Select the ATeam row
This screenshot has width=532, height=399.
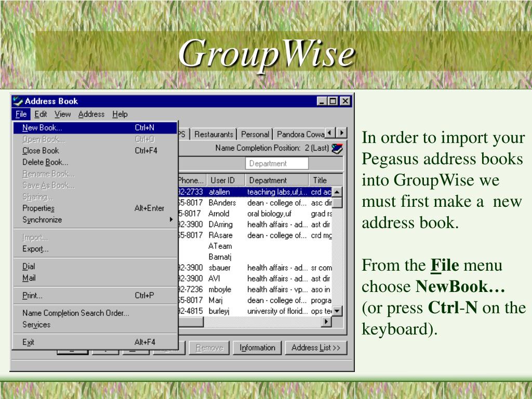[255, 246]
